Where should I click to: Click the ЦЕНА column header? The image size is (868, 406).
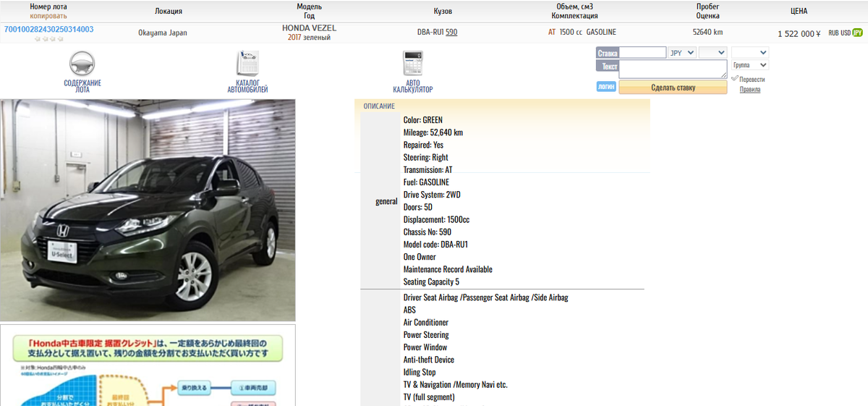(x=799, y=12)
